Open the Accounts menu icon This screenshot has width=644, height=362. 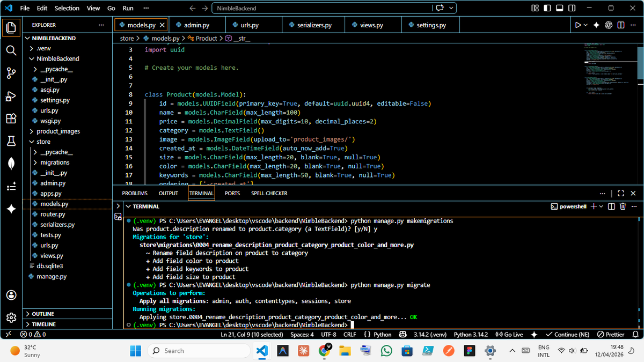11,295
